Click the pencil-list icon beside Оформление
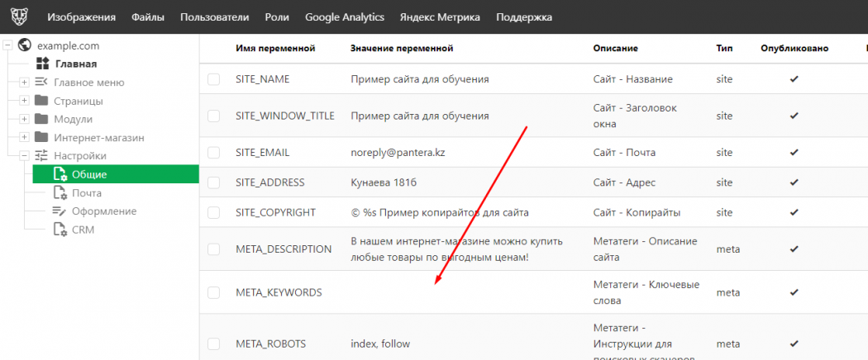 click(60, 211)
